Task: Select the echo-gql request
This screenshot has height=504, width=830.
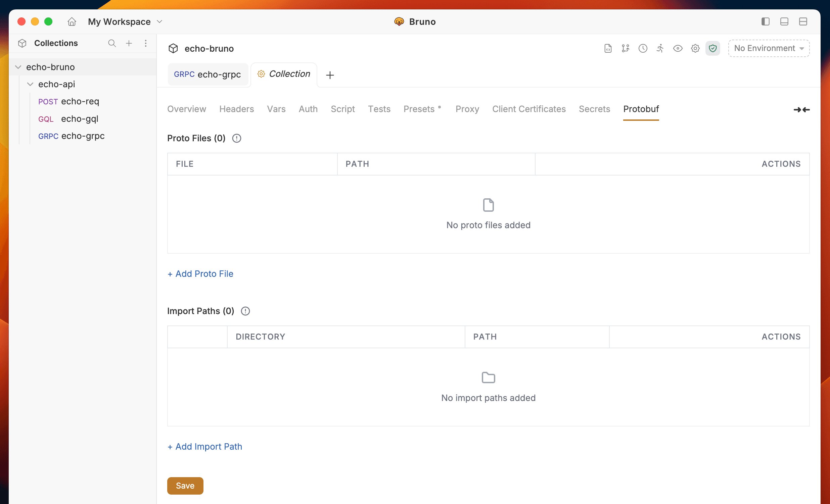Action: (80, 119)
